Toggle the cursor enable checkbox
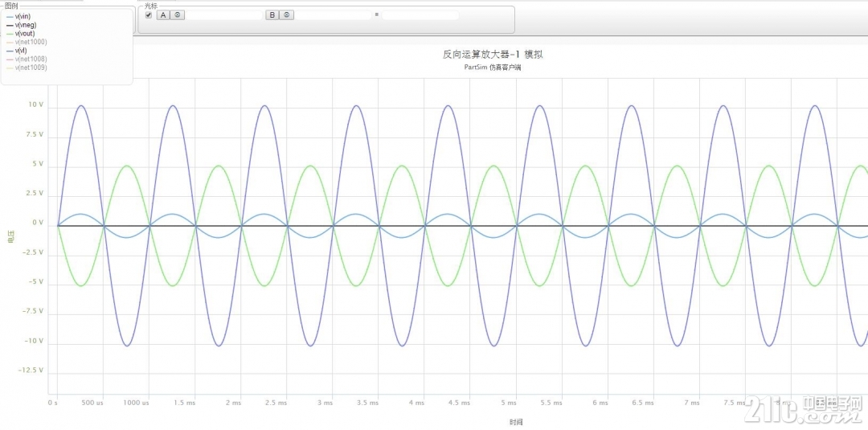This screenshot has height=430, width=868. point(149,15)
